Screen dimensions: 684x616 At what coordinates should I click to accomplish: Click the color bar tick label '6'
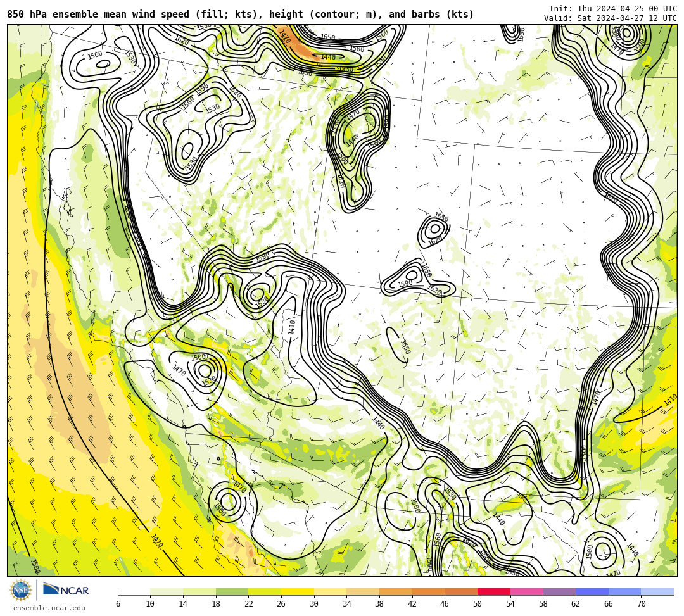(x=118, y=604)
